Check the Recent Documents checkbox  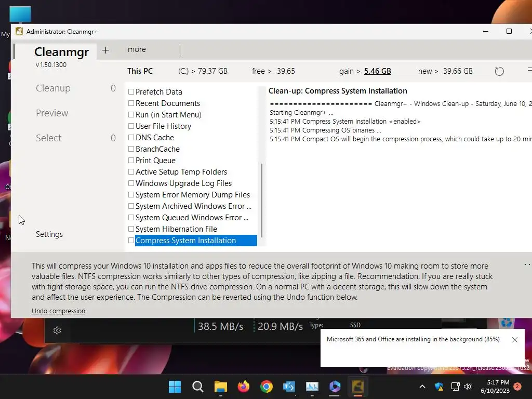[131, 103]
